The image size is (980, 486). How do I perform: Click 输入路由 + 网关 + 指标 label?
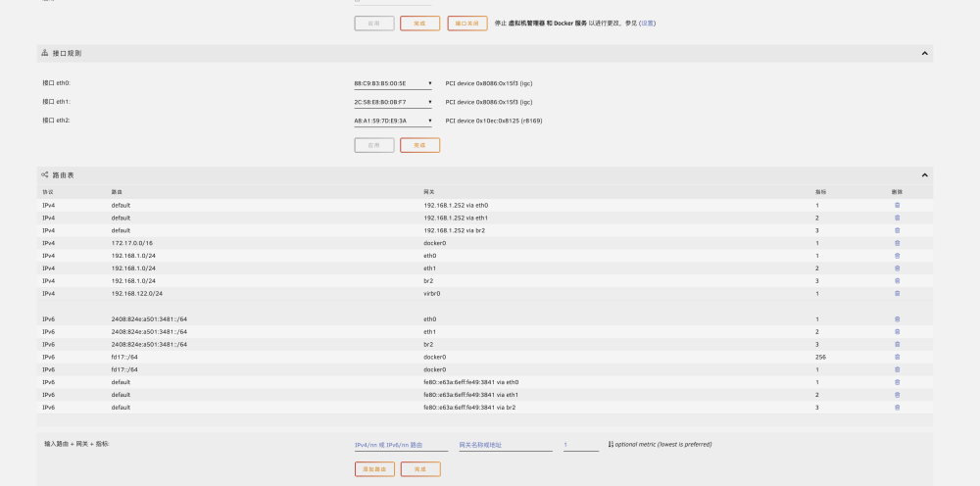tap(76, 444)
